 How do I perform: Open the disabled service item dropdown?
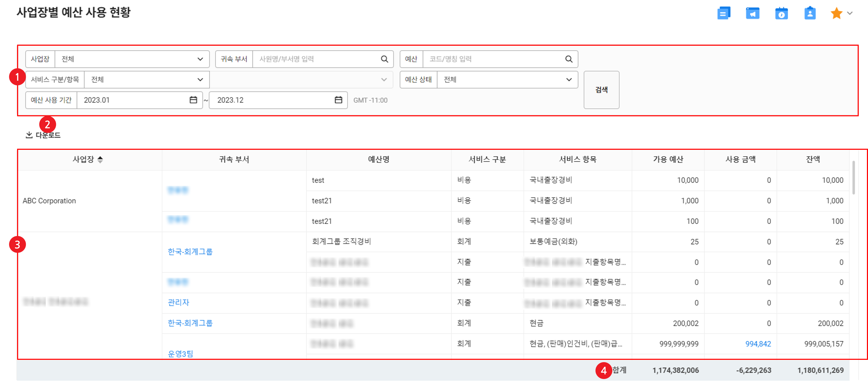(x=302, y=80)
